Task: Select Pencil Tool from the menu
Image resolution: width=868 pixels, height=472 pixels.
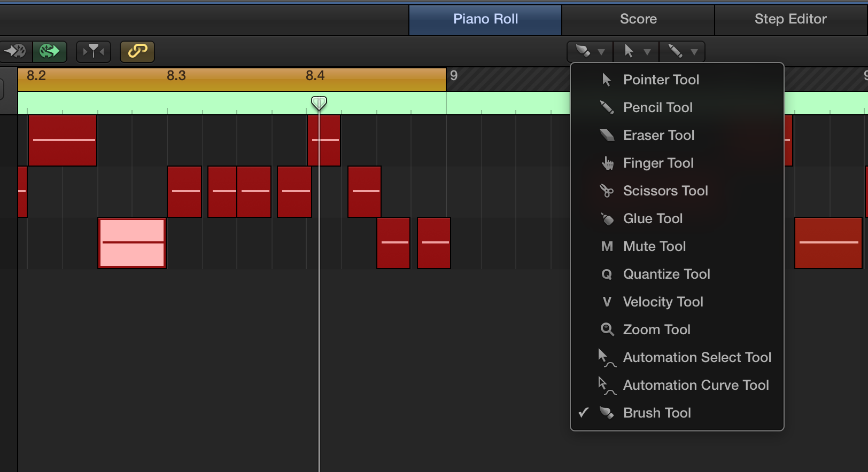Action: pyautogui.click(x=677, y=107)
